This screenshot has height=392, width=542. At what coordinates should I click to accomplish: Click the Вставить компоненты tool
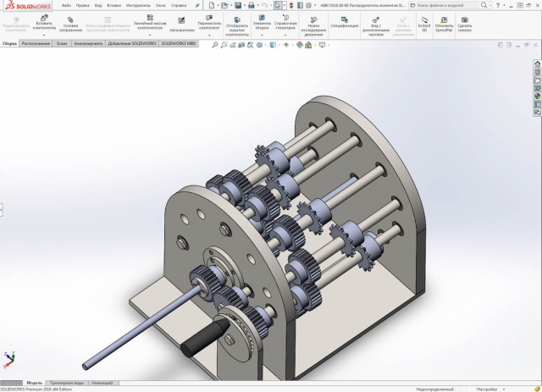[44, 23]
